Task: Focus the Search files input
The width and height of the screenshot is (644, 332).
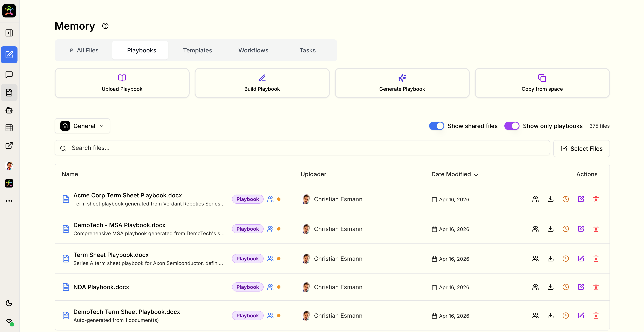Action: click(302, 148)
